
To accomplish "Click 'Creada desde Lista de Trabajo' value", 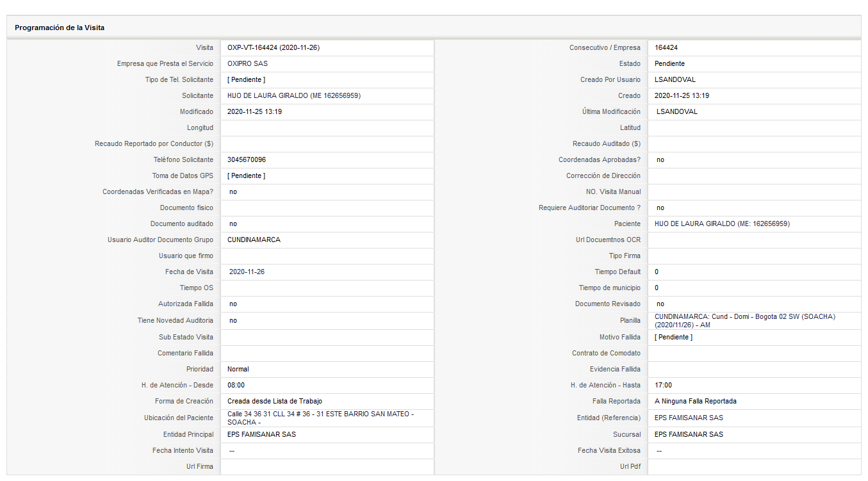I will tap(275, 402).
